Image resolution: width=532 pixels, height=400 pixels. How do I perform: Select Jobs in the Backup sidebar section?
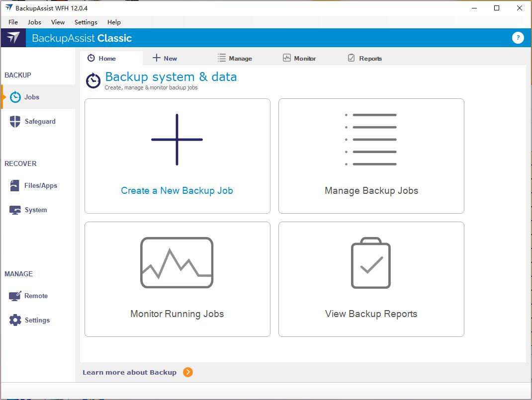point(38,97)
